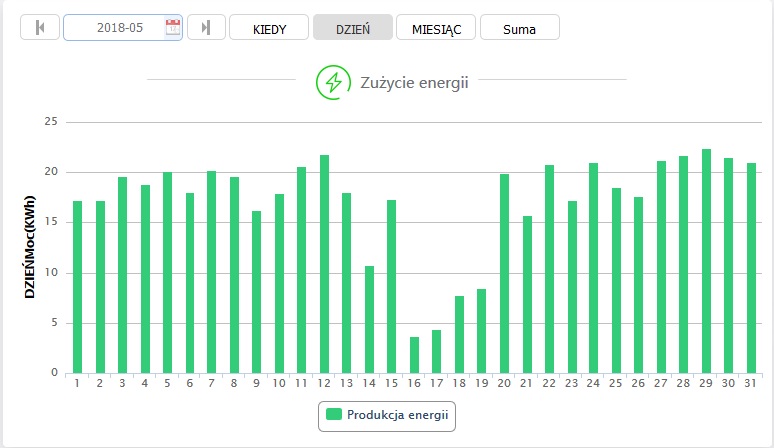
Task: Click the green legend color swatch
Action: (333, 415)
